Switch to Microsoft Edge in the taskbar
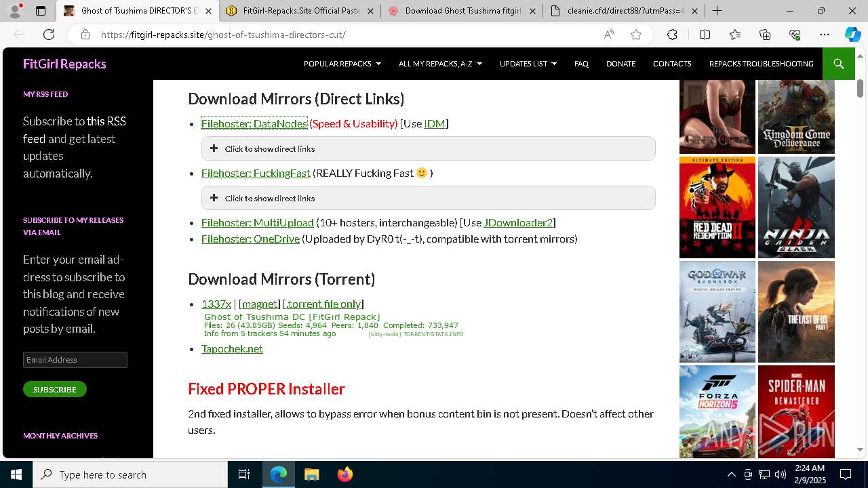 click(x=279, y=474)
